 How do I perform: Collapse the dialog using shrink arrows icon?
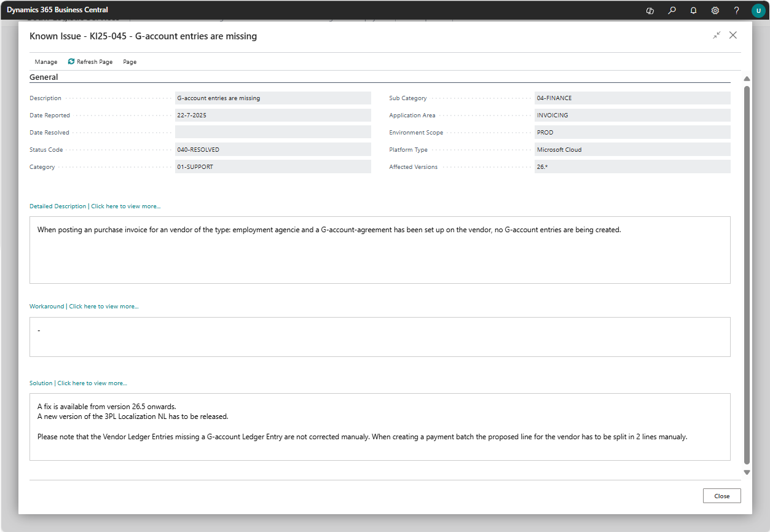717,36
